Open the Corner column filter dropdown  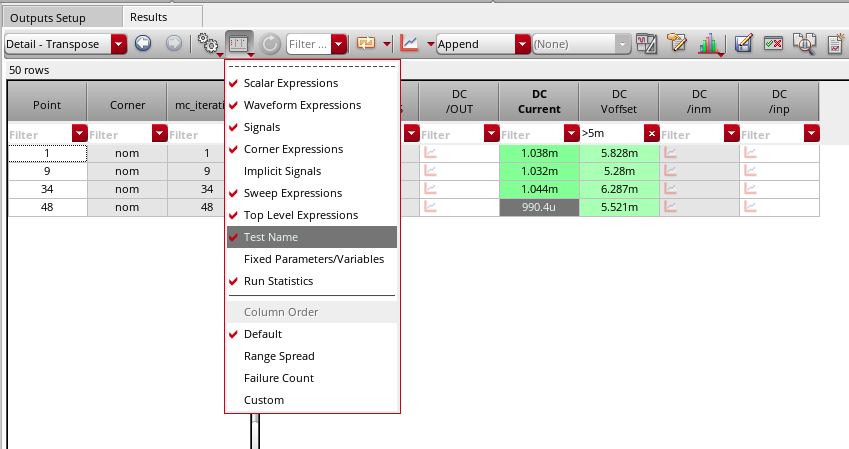pyautogui.click(x=158, y=134)
